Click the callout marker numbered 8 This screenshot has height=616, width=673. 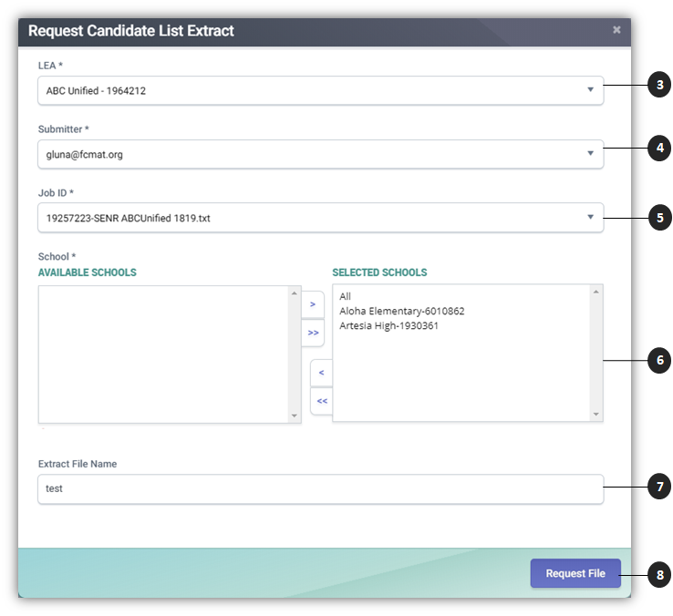tap(659, 575)
